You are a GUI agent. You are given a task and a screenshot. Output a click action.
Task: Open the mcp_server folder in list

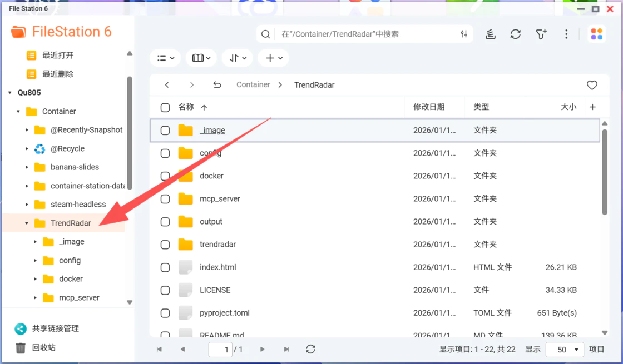tap(220, 199)
